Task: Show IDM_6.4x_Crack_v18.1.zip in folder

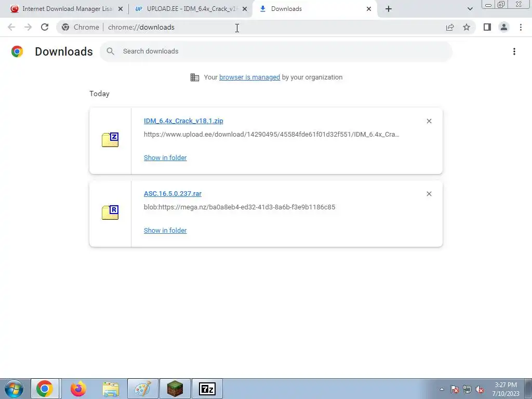Action: [165, 158]
